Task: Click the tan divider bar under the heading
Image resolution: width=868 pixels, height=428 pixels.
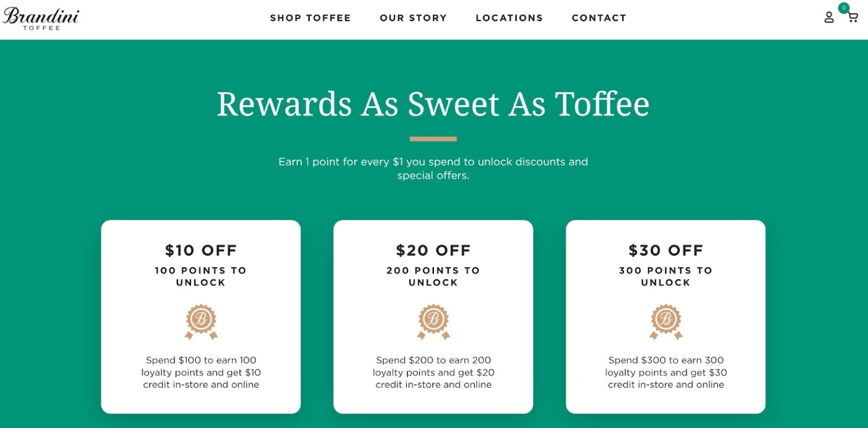Action: tap(433, 137)
